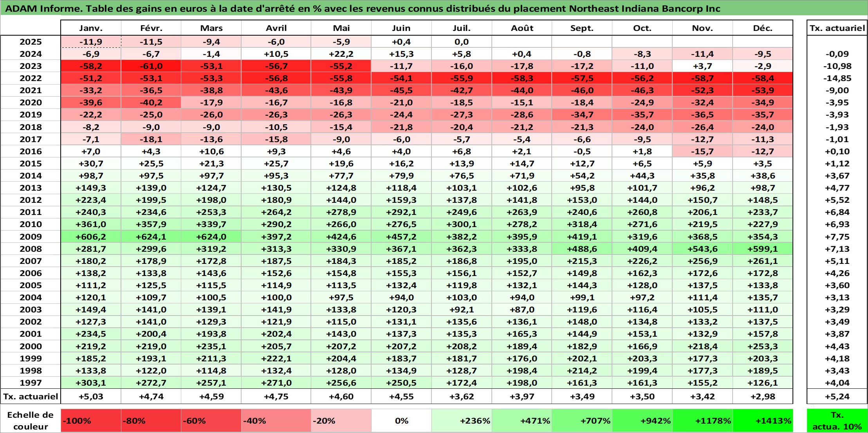This screenshot has width=868, height=433.
Task: Select cell -34,7 for September 2019
Action: tap(582, 115)
